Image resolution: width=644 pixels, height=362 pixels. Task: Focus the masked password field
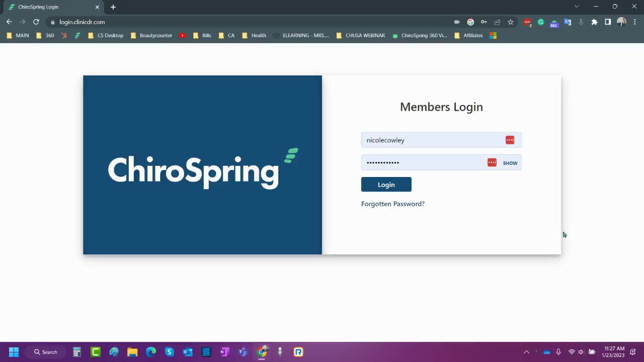441,162
